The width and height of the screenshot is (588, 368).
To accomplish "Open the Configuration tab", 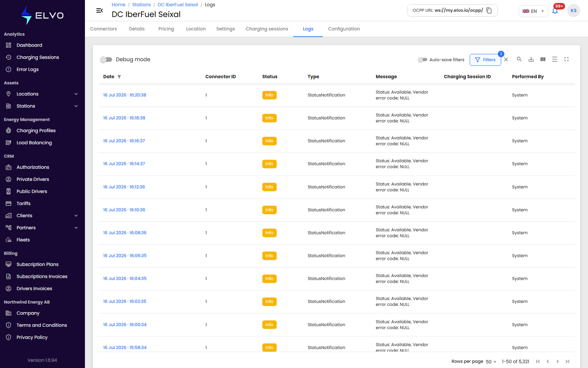I will point(344,29).
